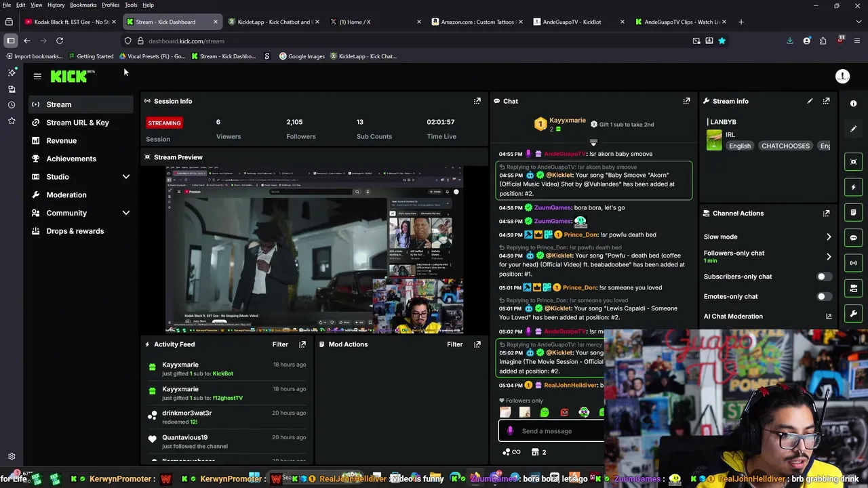Open a new browser tab
Viewport: 868px width, 488px height.
coord(741,22)
